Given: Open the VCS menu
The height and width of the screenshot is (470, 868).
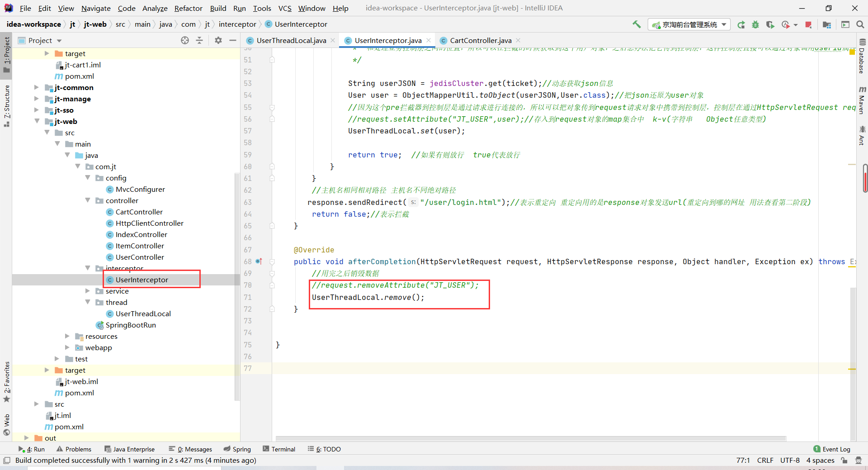Looking at the screenshot, I should coord(285,8).
